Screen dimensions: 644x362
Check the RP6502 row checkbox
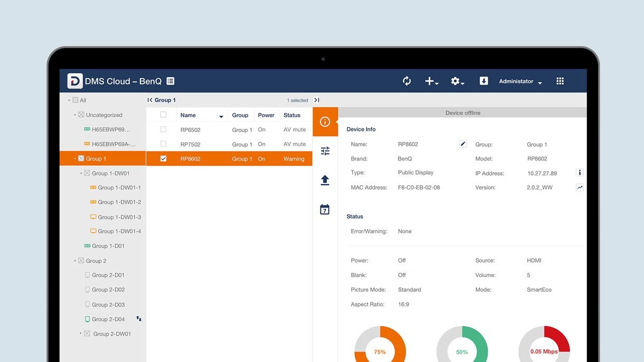[x=163, y=129]
